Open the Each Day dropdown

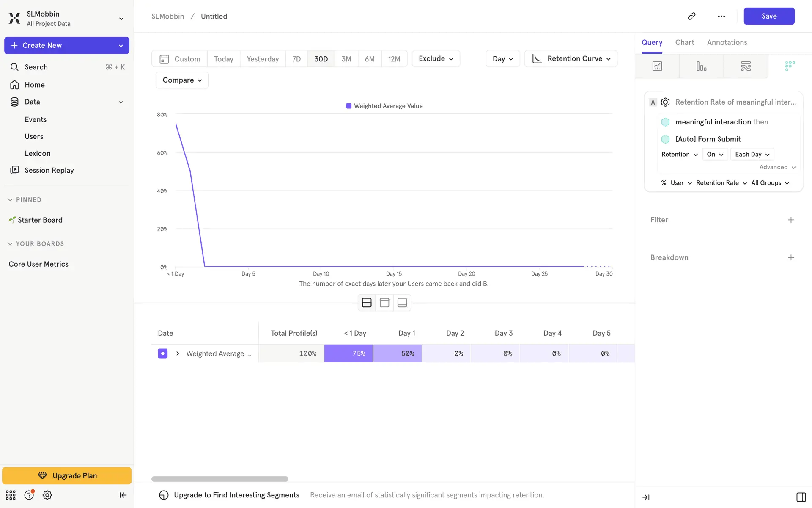click(752, 154)
